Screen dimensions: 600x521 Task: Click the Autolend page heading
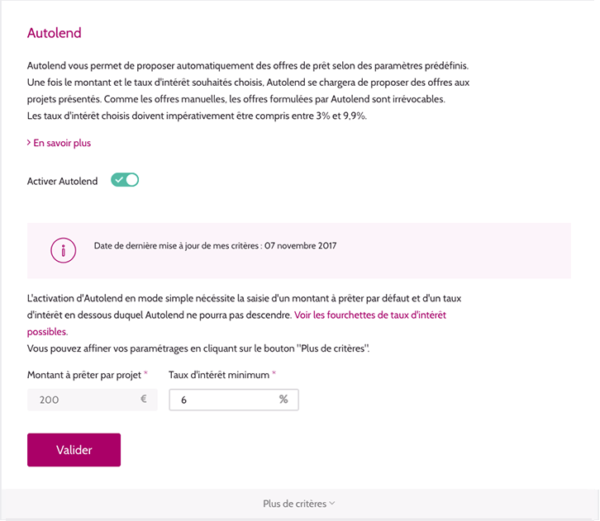(x=54, y=34)
